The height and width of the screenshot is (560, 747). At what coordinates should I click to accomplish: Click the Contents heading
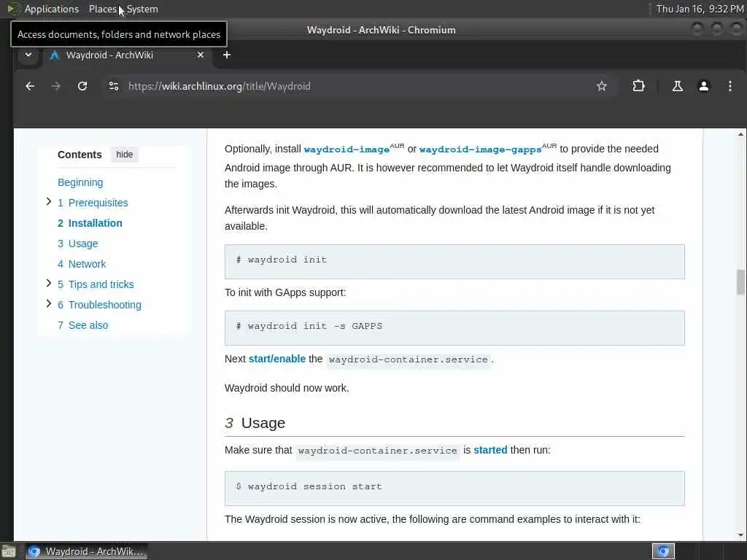coord(80,155)
